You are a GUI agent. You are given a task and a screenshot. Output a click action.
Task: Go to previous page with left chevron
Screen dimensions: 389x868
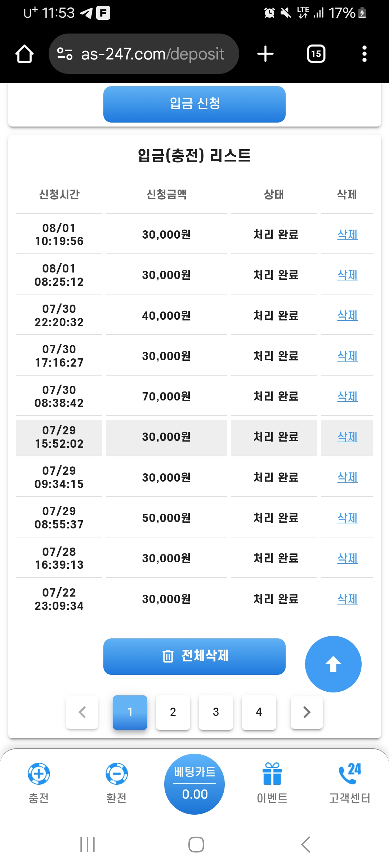(x=82, y=712)
